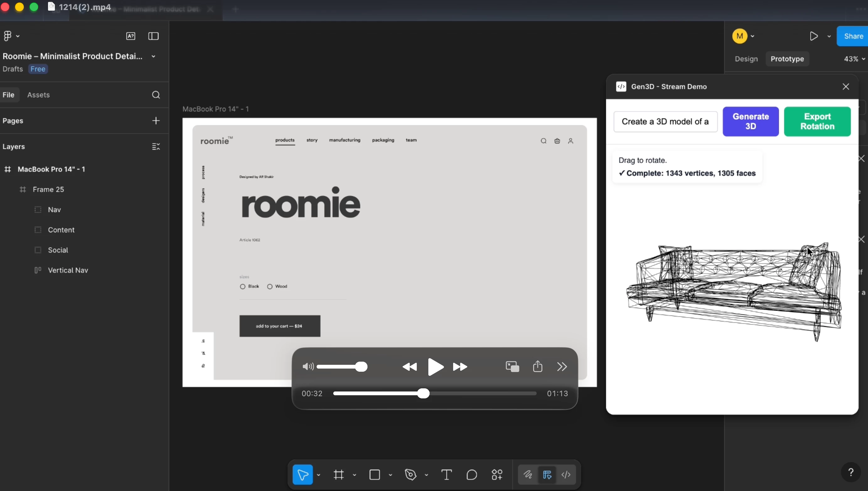Open search in the left sidebar

[x=156, y=95]
